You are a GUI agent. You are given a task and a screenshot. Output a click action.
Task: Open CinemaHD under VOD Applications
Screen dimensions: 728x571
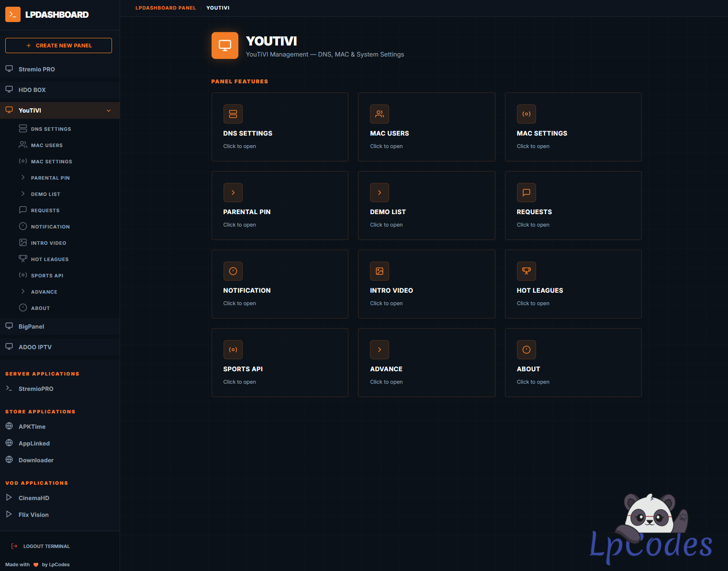(x=34, y=498)
